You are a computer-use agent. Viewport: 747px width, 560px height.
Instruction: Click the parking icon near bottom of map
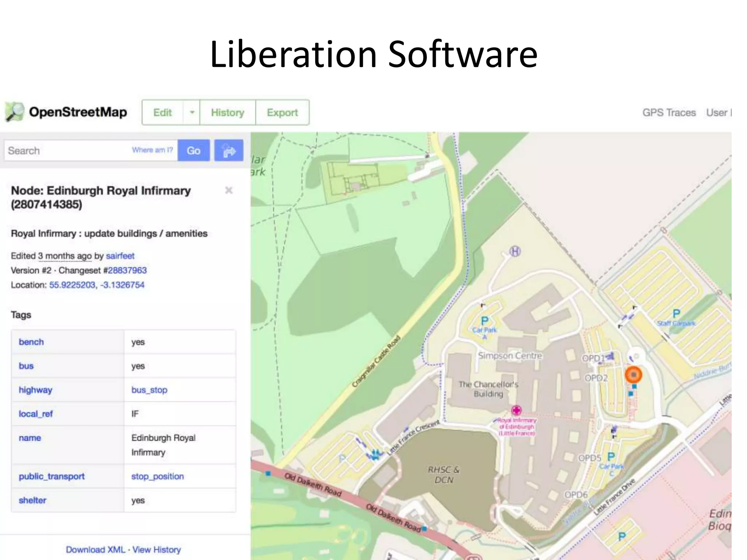click(x=622, y=536)
